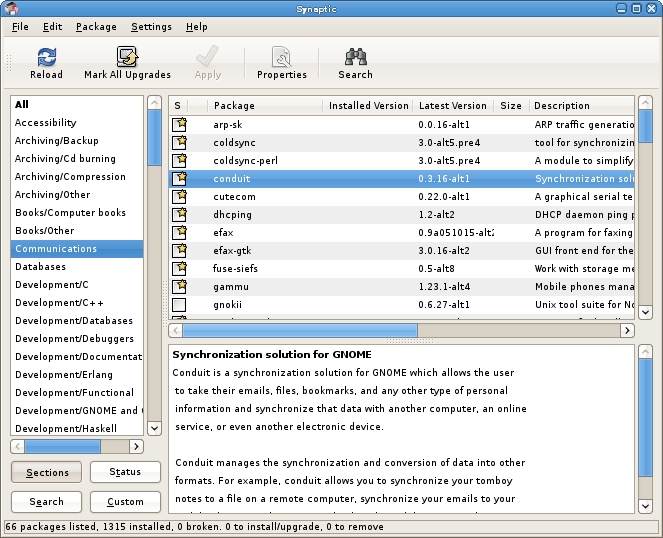Open the Package menu
This screenshot has width=663, height=538.
tap(96, 27)
